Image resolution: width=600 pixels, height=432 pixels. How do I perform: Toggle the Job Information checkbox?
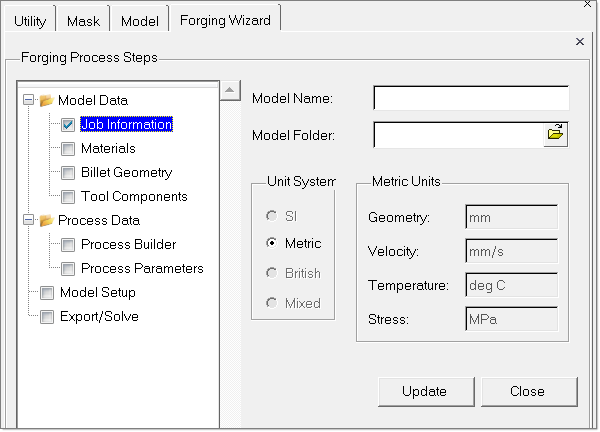point(68,125)
